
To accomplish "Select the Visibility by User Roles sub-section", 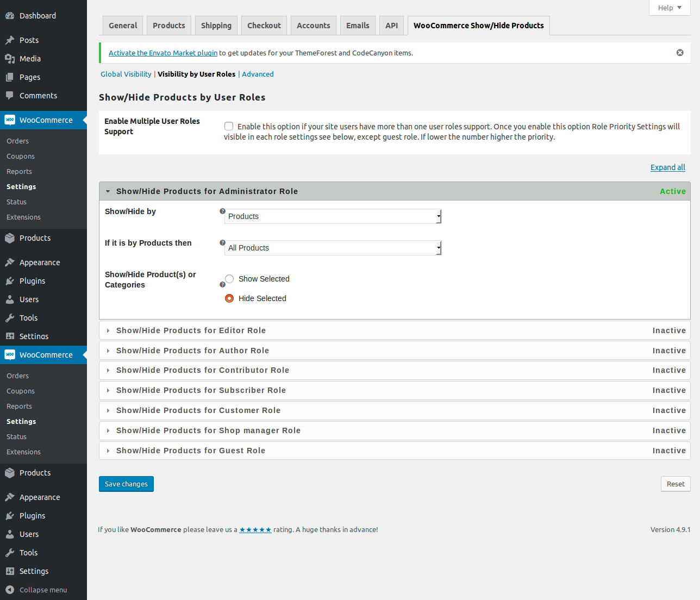I will coord(197,74).
